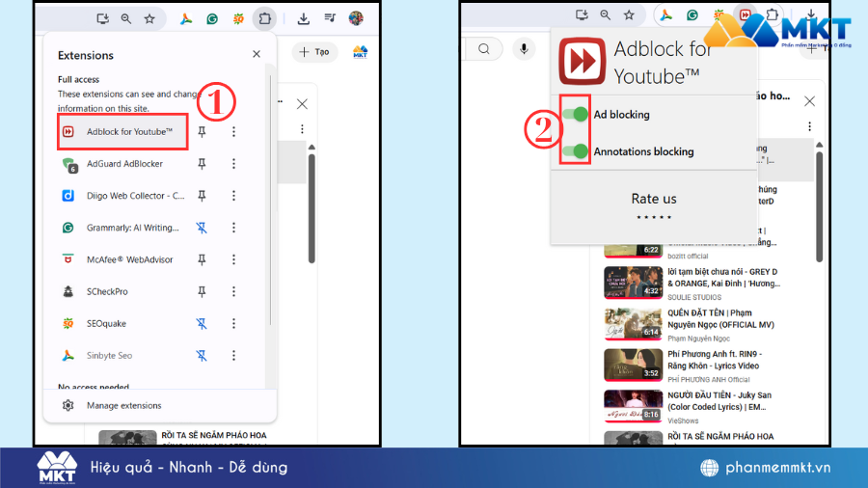Click YouTube search icon in right window
The height and width of the screenshot is (488, 868).
[x=484, y=49]
